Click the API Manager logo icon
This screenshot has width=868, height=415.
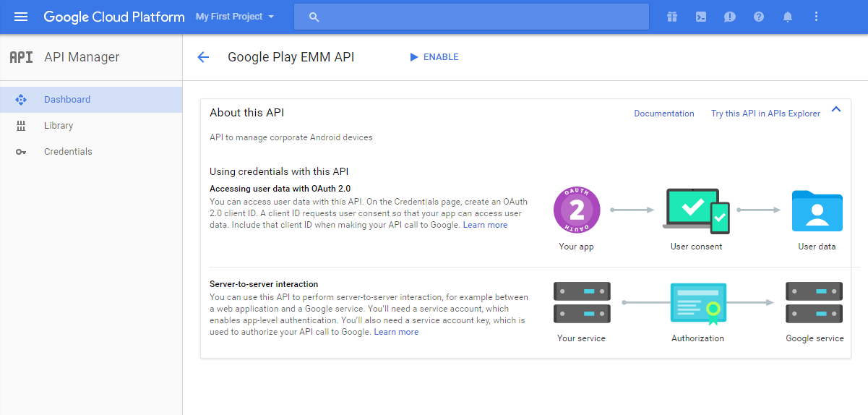tap(21, 57)
